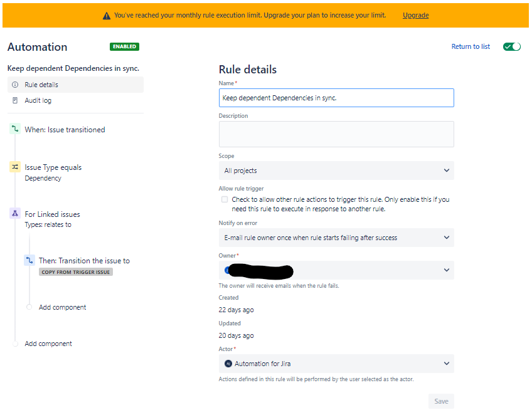Click the ENABLED status badge

tap(124, 46)
